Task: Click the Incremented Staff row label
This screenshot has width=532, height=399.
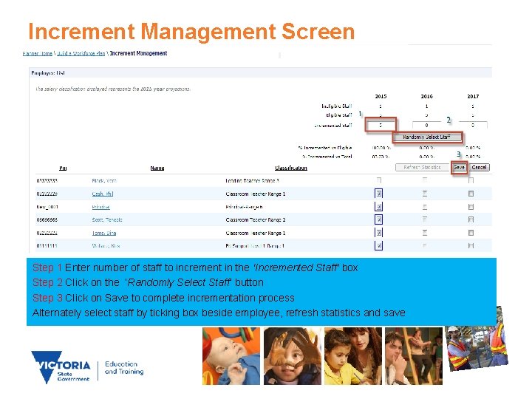Action: 332,126
